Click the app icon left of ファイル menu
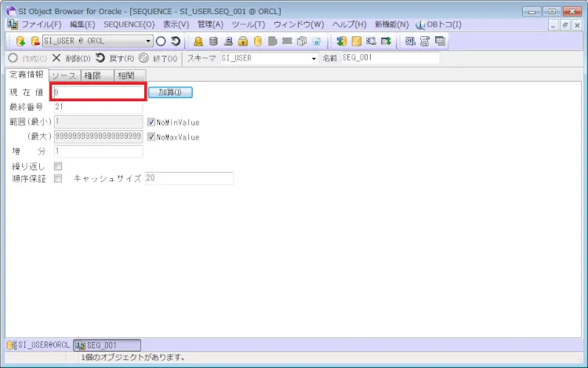Viewport: 588px width, 368px height. coord(13,25)
